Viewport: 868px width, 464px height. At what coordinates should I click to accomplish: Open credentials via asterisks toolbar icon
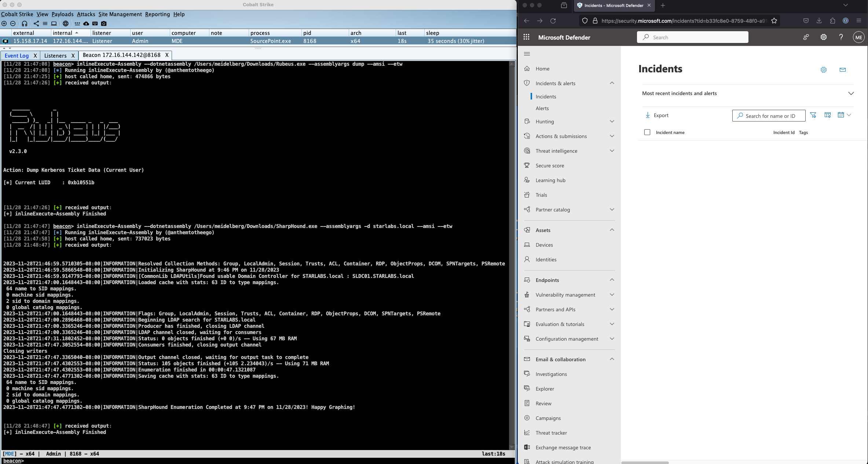pos(77,23)
